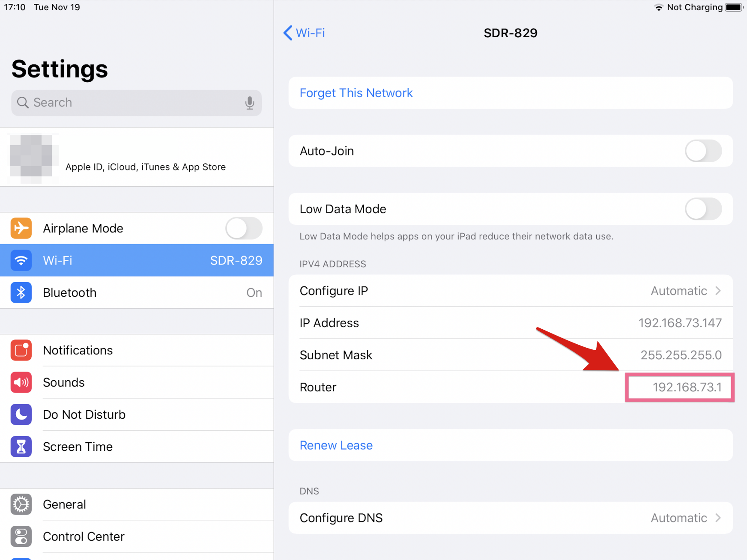Tap the Screen Time hourglass icon
Screen dimensions: 747x560
coord(21,447)
